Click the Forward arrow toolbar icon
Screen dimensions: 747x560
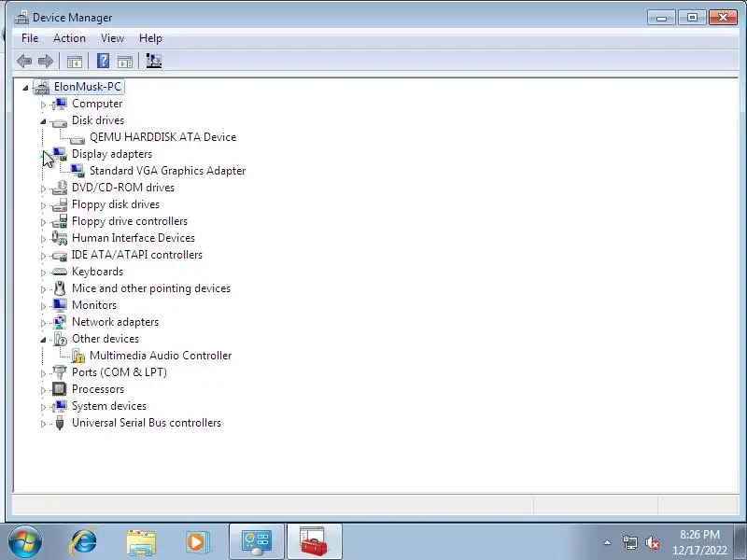[x=46, y=61]
